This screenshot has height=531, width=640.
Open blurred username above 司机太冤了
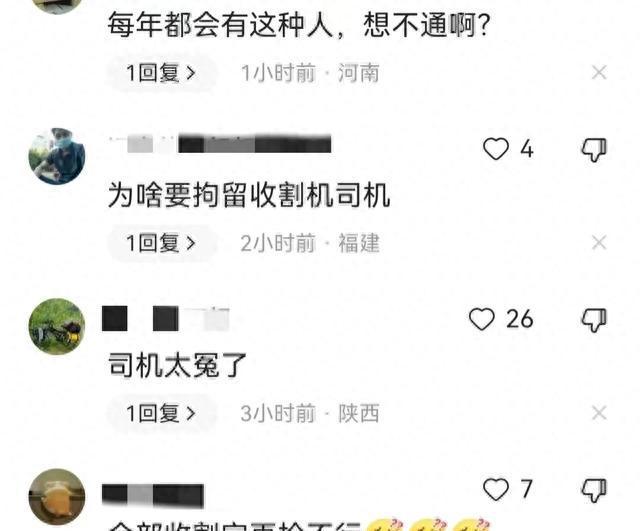pyautogui.click(x=165, y=318)
